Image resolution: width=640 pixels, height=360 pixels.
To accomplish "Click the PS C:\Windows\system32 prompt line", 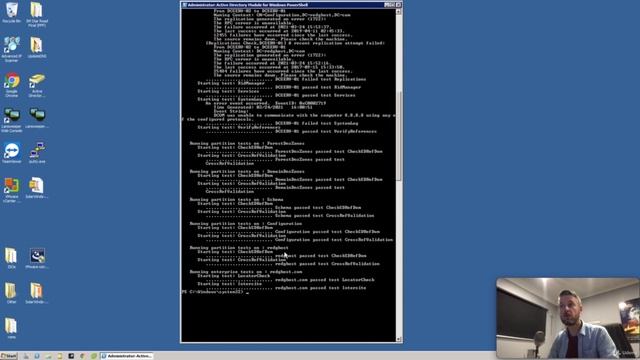I will [215, 292].
